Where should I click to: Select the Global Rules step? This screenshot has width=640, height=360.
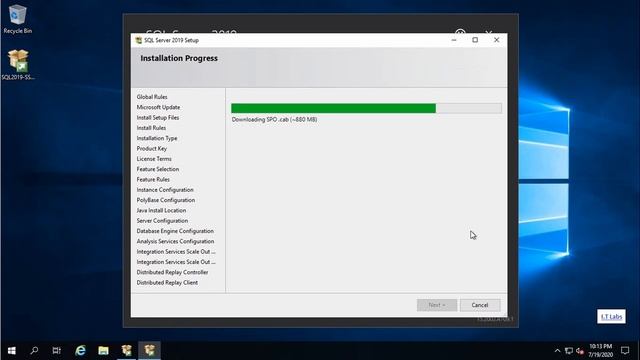pos(152,97)
